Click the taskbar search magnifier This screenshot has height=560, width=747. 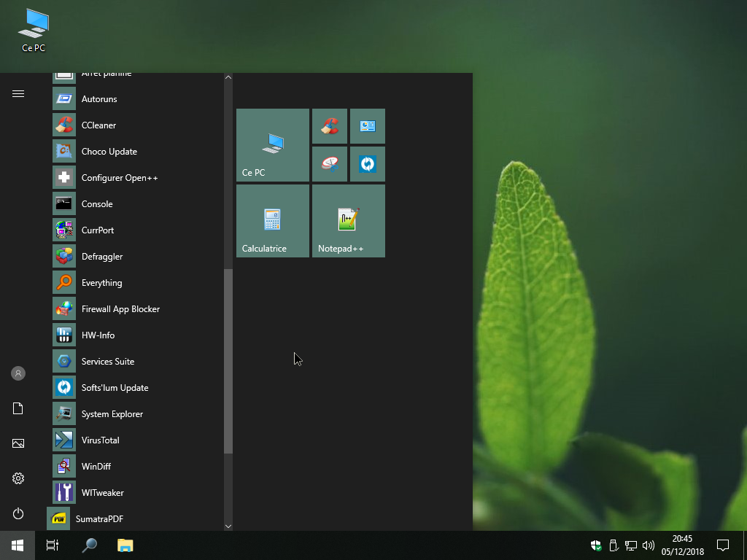coord(89,545)
